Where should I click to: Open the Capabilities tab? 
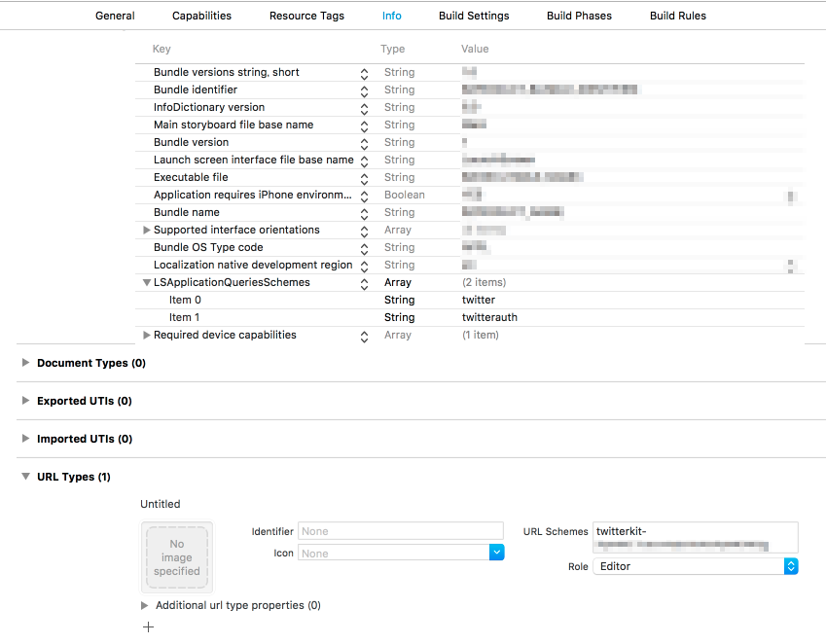click(x=201, y=16)
